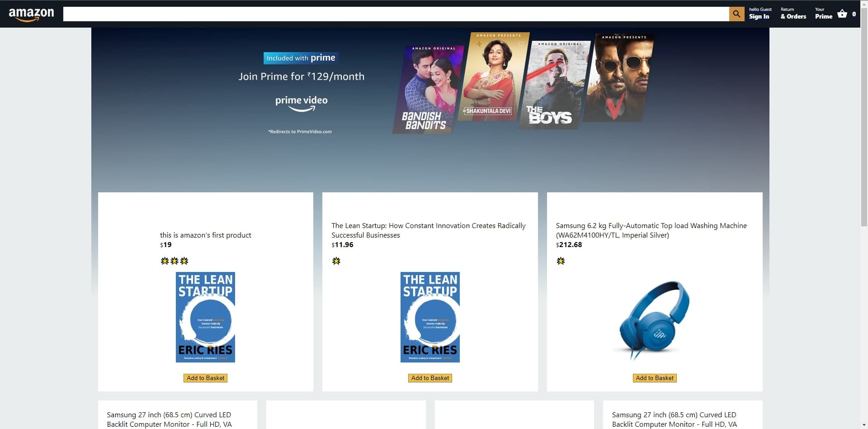Open Your Prime link
868x429 pixels.
pos(823,13)
